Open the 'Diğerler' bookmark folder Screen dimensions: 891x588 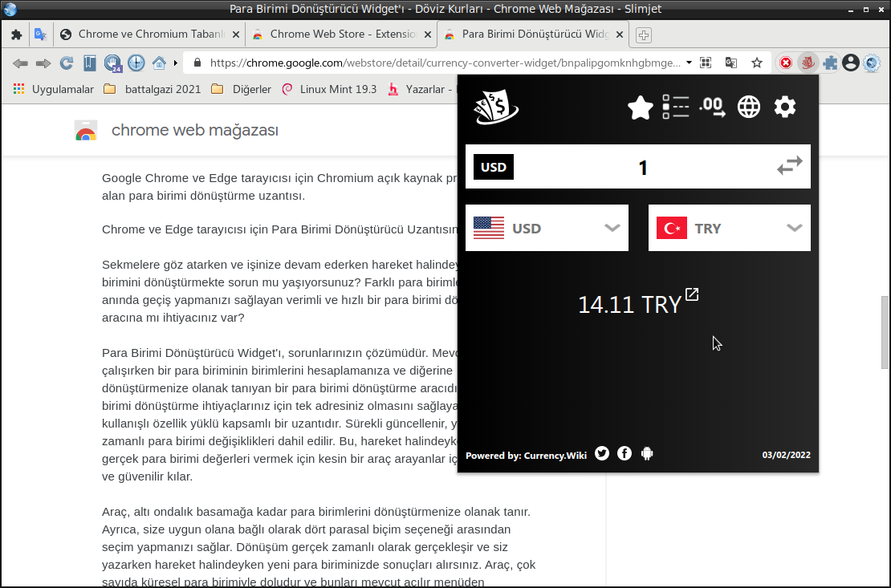[242, 89]
